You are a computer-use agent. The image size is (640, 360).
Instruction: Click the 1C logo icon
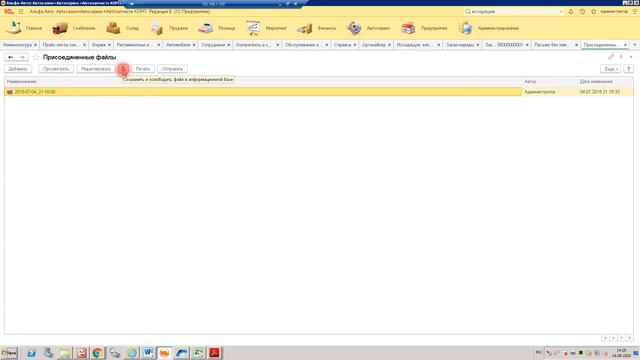[9, 11]
